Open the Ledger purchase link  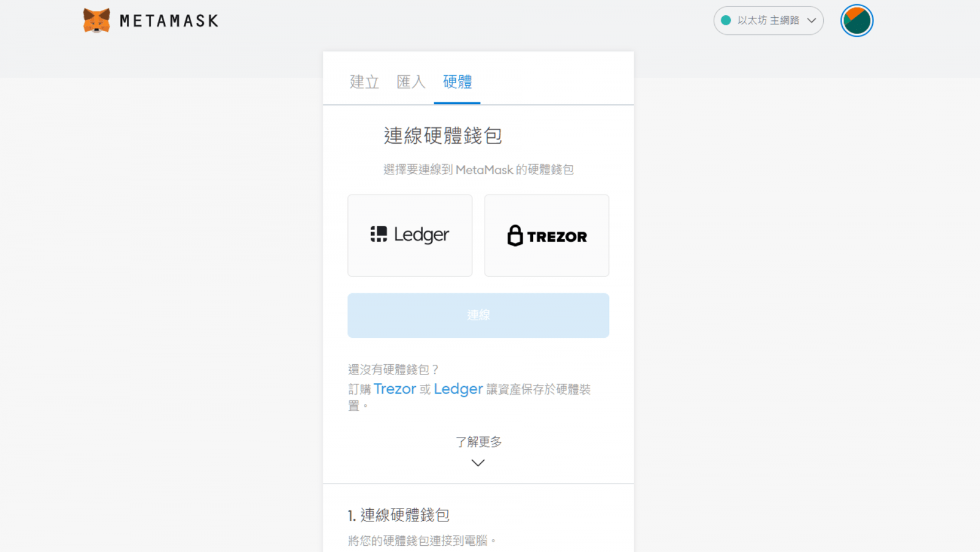(458, 389)
